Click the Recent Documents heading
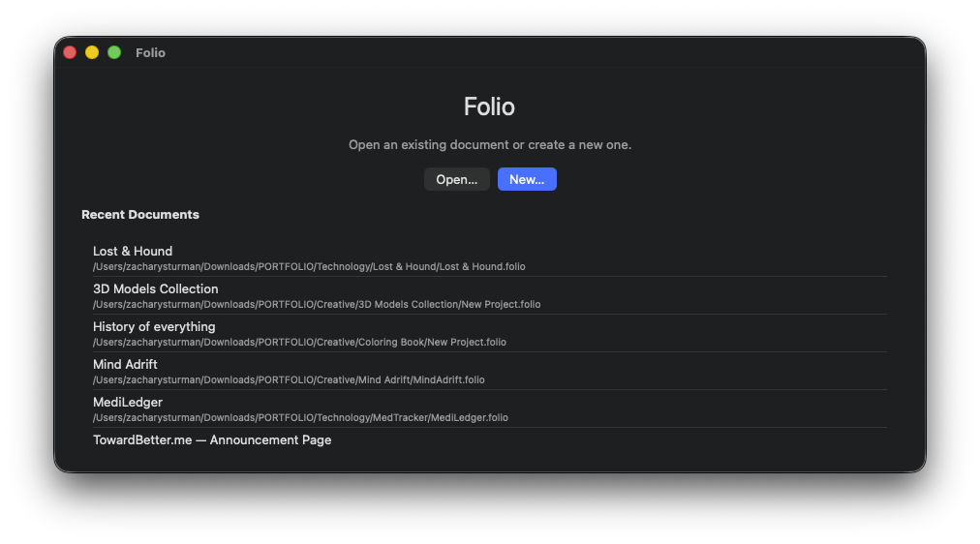980x544 pixels. coord(140,214)
